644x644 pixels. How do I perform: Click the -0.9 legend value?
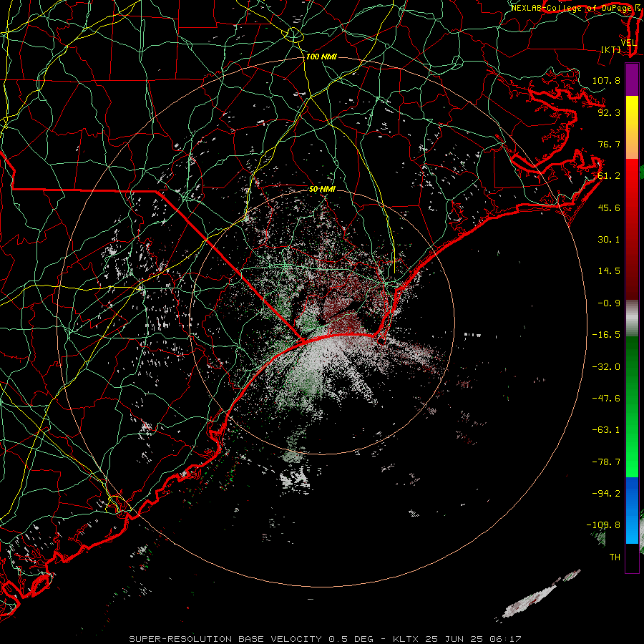(x=609, y=303)
